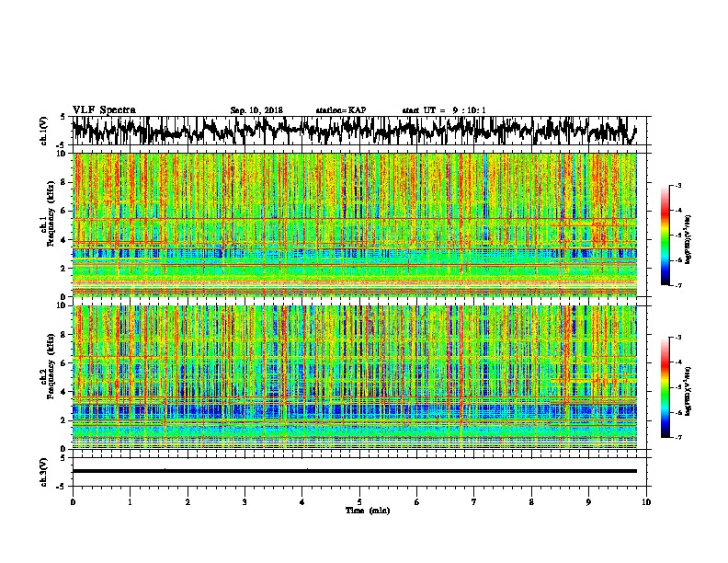Click the "5" minute tick on the time axis
The image size is (728, 563).
pos(359,502)
